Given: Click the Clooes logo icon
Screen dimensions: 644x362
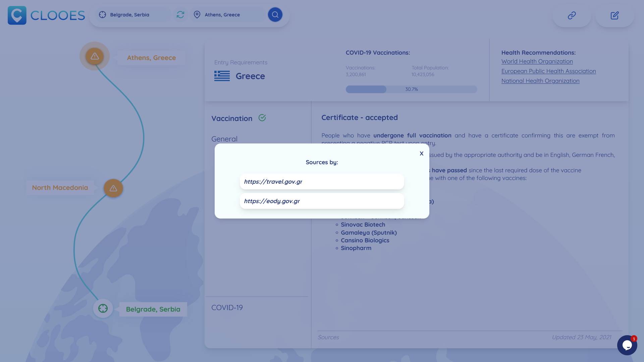Looking at the screenshot, I should click(17, 15).
